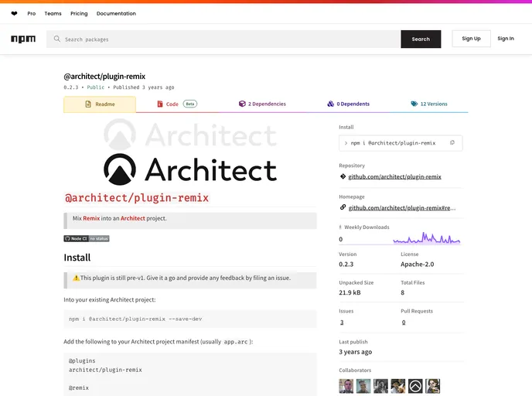Click the Node CI status badge
Screen dimensions: 532x396
pos(87,238)
